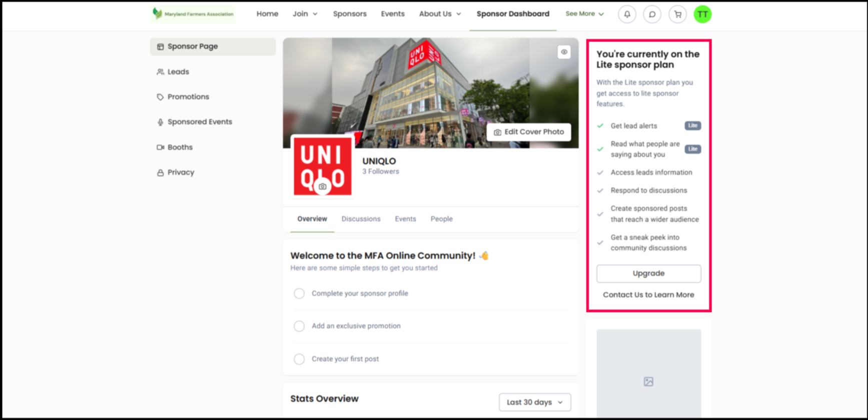Check 'Add an exclusive promotion' step
The height and width of the screenshot is (420, 868).
pyautogui.click(x=299, y=326)
